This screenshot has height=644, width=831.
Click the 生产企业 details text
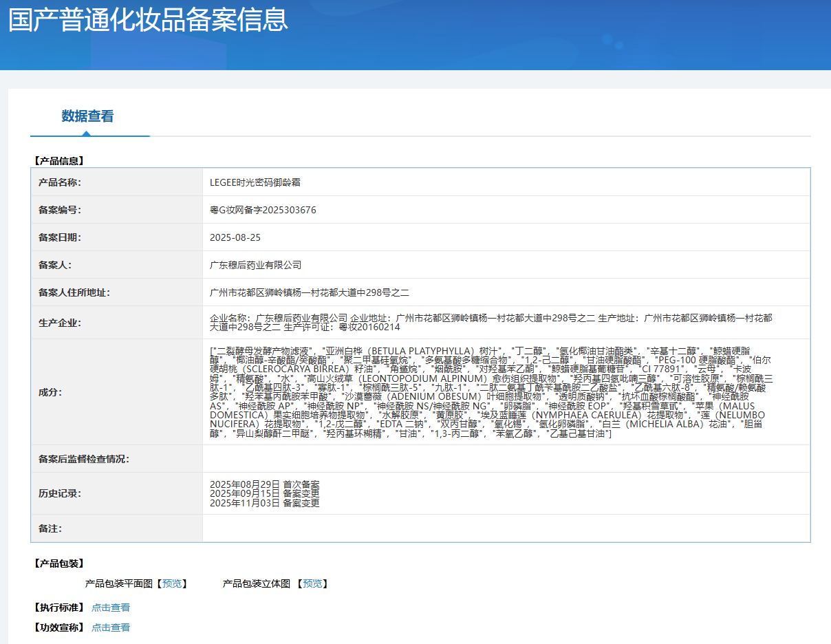[491, 323]
